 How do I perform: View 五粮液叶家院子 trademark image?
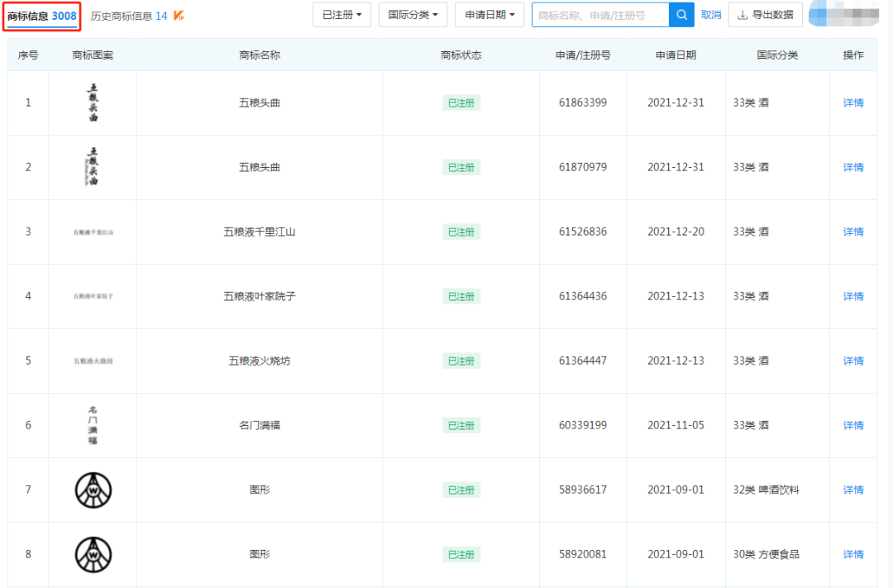(93, 296)
